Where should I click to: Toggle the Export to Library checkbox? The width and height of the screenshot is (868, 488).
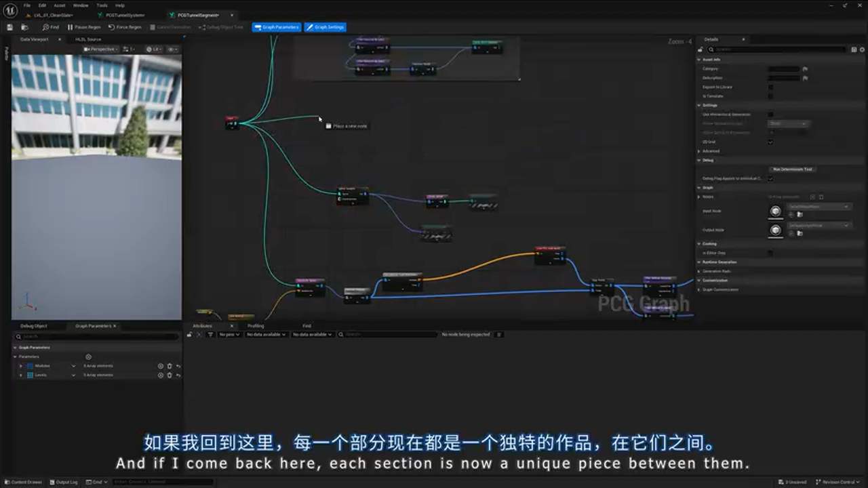pyautogui.click(x=770, y=87)
